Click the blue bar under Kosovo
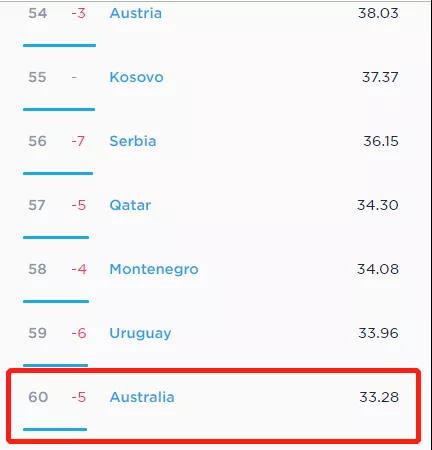This screenshot has width=432, height=450. click(59, 109)
